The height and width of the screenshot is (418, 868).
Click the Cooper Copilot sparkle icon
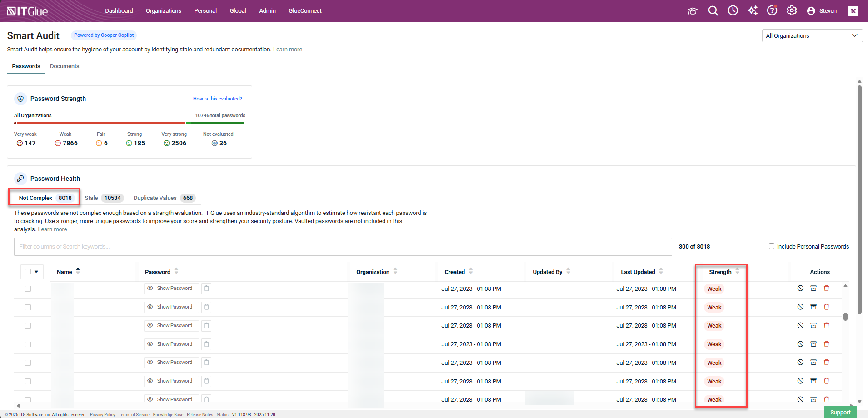[752, 11]
